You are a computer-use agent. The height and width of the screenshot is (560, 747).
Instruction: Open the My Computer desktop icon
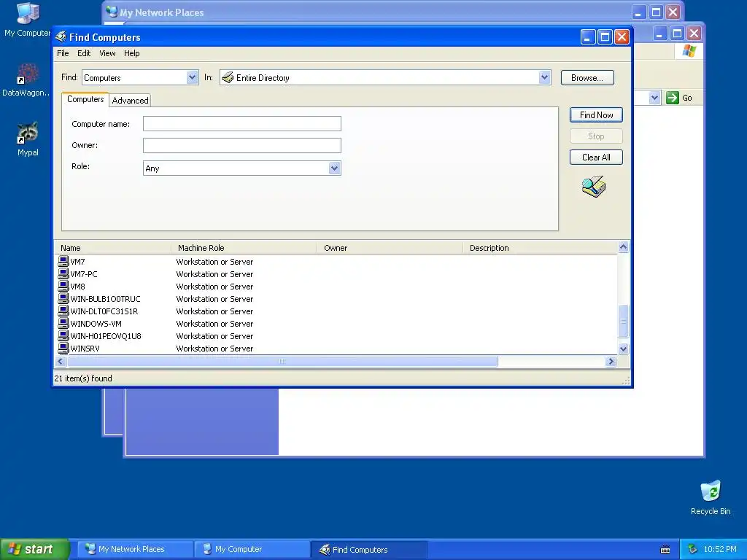click(28, 19)
